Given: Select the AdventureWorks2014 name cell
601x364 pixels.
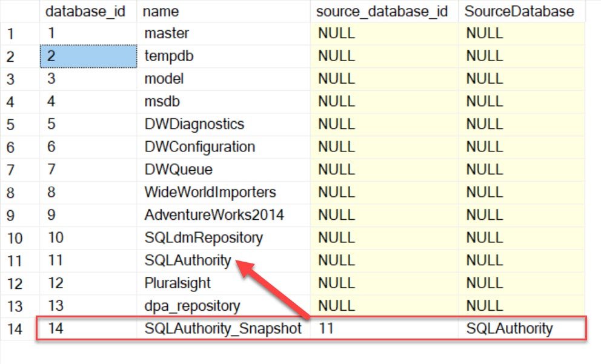Looking at the screenshot, I should click(x=224, y=215).
